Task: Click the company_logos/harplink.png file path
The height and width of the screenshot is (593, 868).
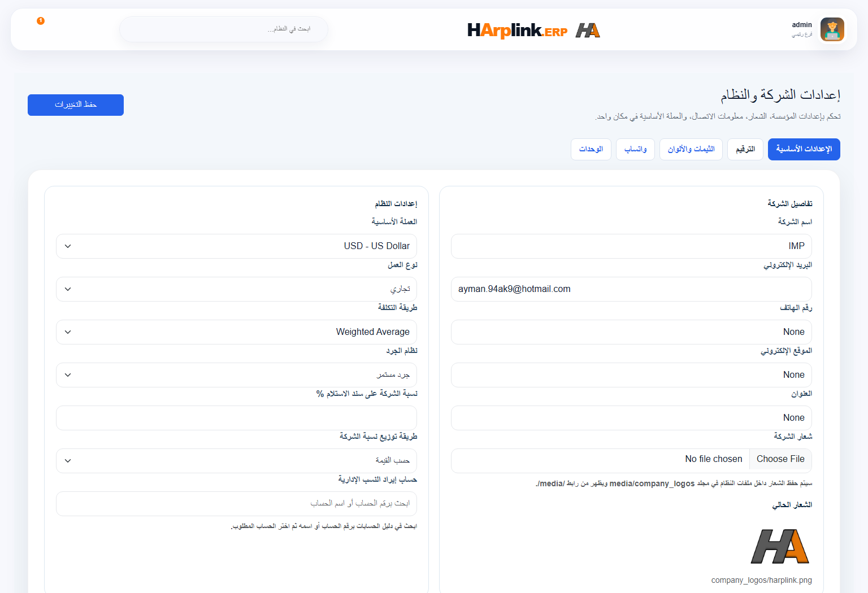Action: pos(761,580)
